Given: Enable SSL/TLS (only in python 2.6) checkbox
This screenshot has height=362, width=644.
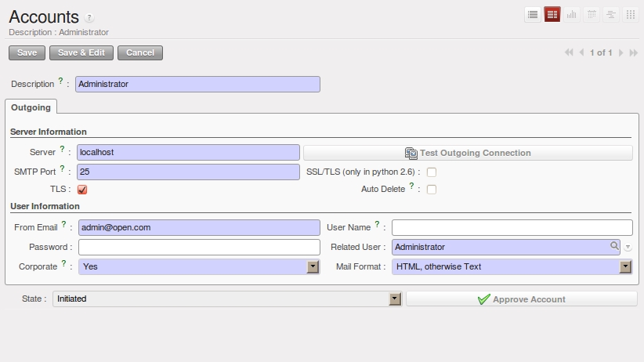Looking at the screenshot, I should (x=432, y=172).
